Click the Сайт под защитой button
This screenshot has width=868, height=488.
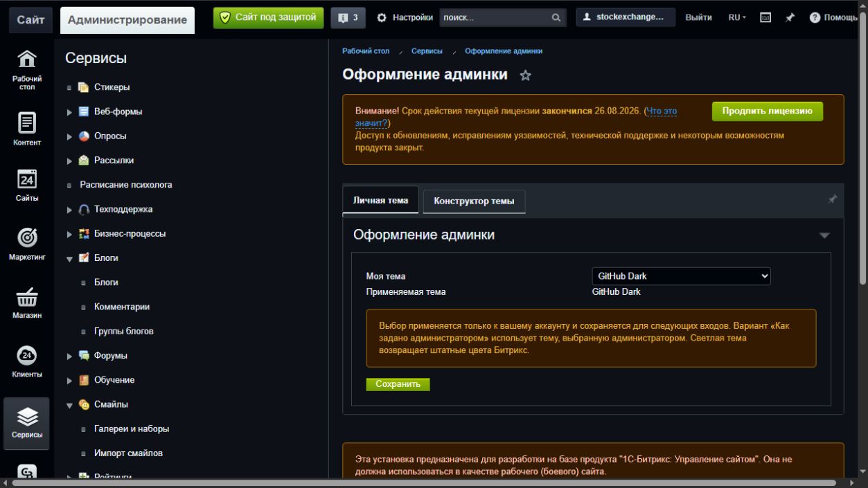click(269, 17)
